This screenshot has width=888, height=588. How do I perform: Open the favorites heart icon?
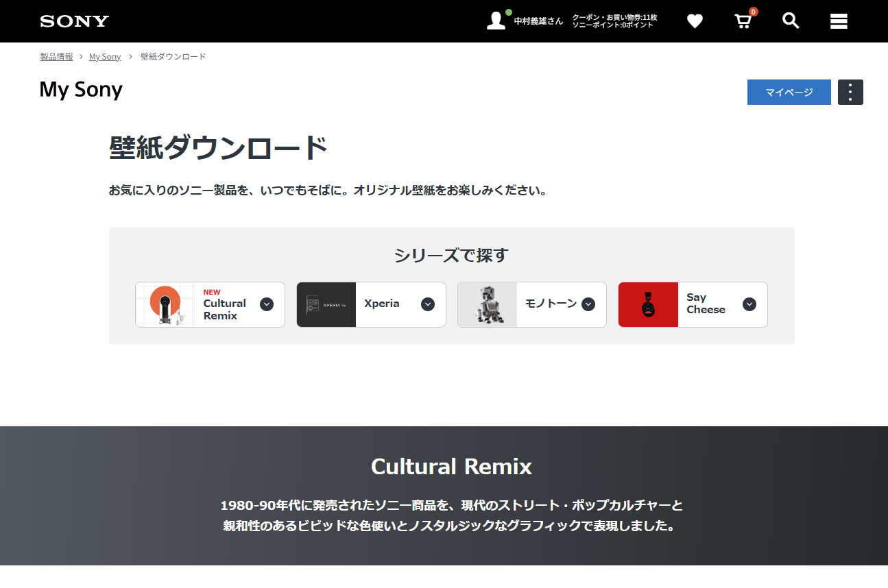pyautogui.click(x=695, y=21)
